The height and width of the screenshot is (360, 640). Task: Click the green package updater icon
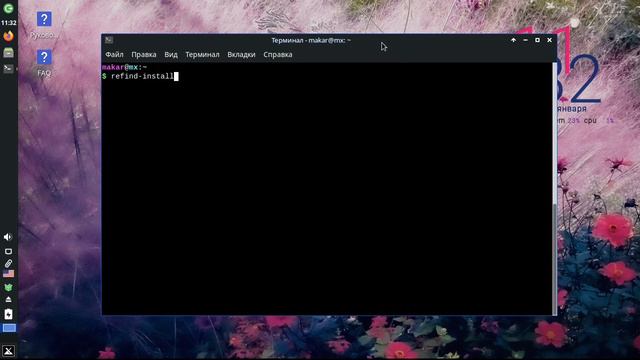tap(8, 287)
